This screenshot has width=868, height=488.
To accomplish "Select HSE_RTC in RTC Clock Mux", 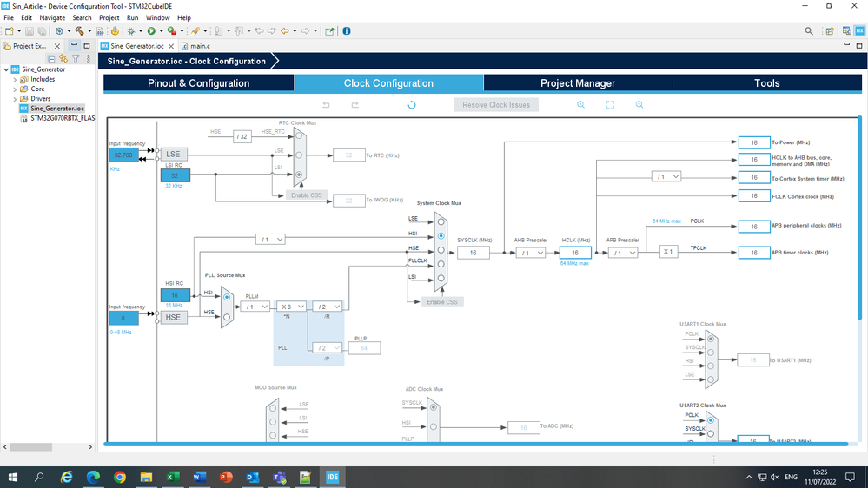I will point(299,135).
